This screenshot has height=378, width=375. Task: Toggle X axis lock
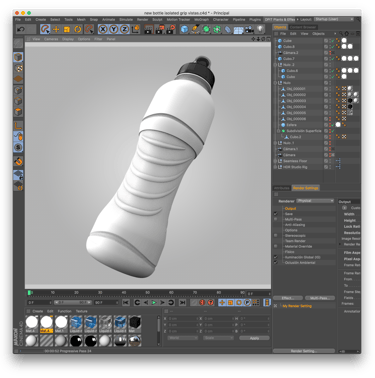[103, 29]
